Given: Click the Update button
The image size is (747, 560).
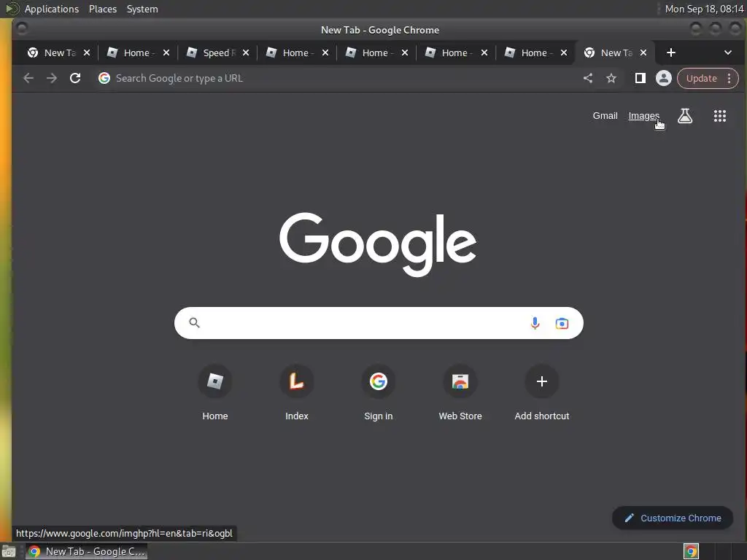Looking at the screenshot, I should 701,78.
